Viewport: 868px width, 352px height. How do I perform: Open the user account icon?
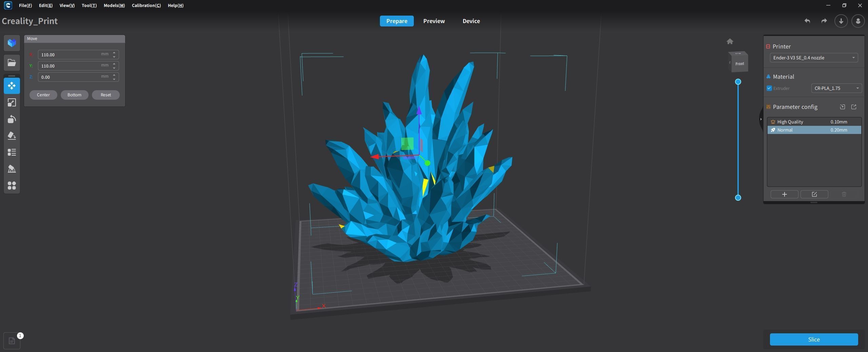coord(858,21)
